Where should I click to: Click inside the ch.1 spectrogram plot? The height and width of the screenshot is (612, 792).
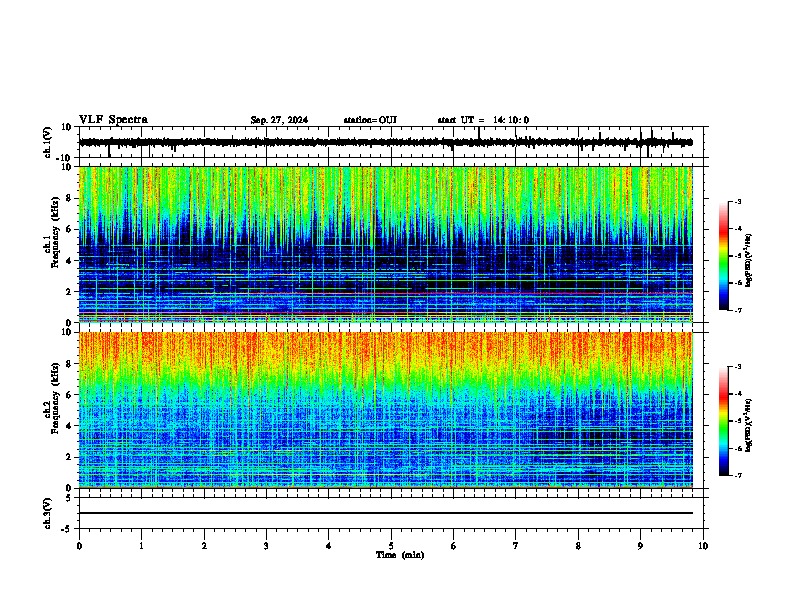[386, 244]
